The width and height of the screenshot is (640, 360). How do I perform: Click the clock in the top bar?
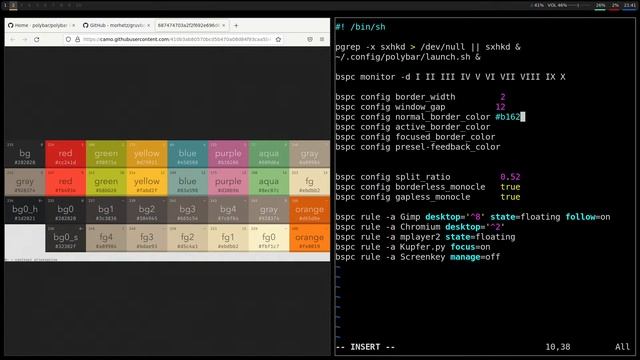click(629, 5)
